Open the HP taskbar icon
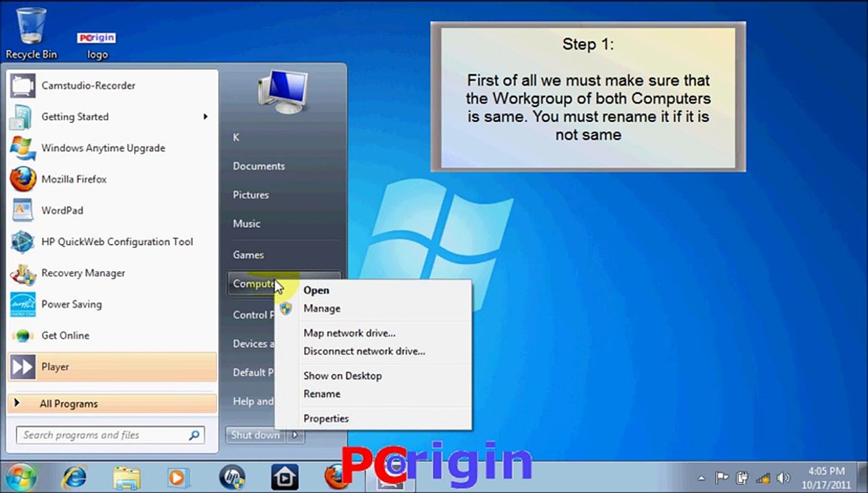The height and width of the screenshot is (493, 868). (x=232, y=477)
